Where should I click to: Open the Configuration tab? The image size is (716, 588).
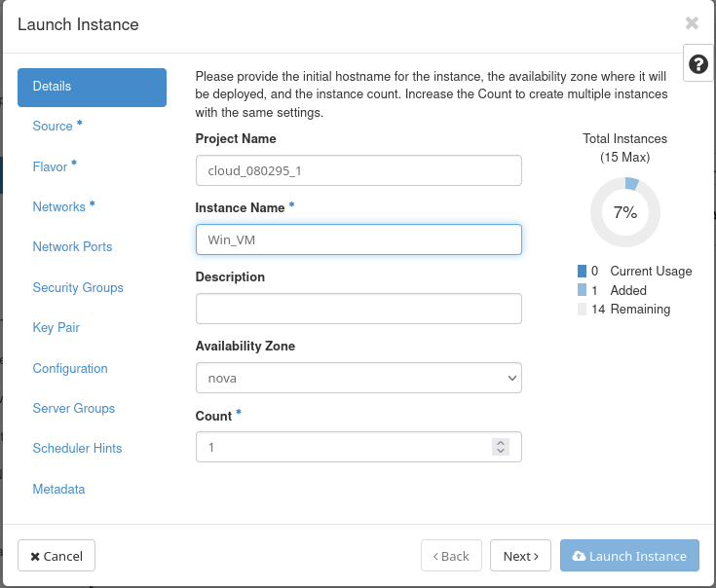(x=70, y=369)
